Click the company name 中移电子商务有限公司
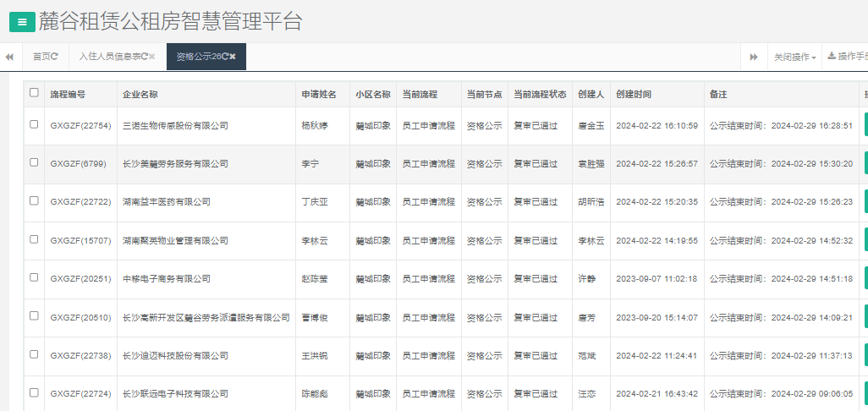The width and height of the screenshot is (868, 411). coord(167,279)
